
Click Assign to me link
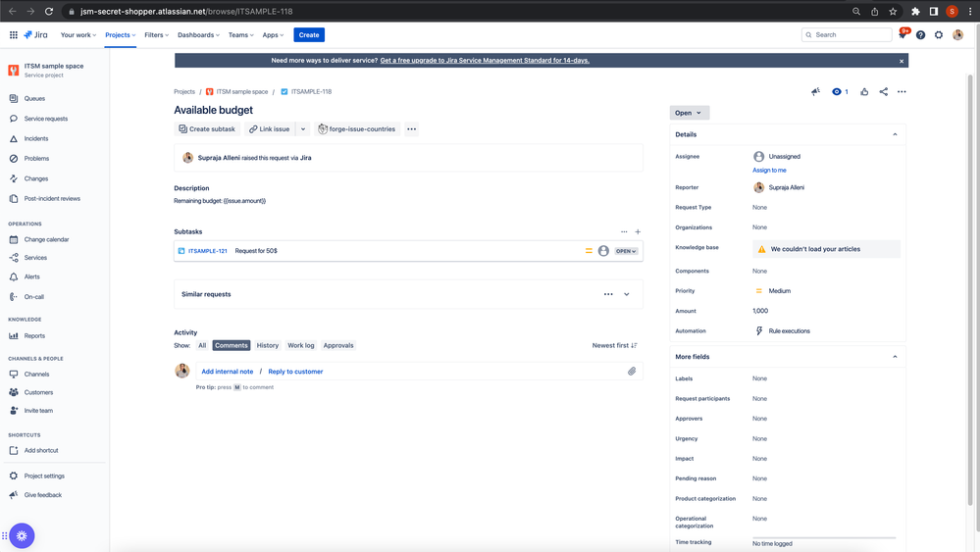769,171
